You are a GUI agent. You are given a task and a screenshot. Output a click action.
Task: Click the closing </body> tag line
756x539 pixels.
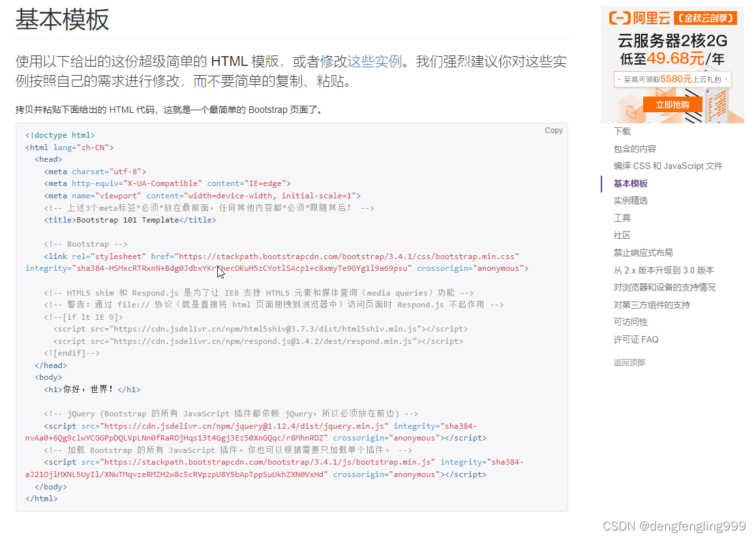51,487
